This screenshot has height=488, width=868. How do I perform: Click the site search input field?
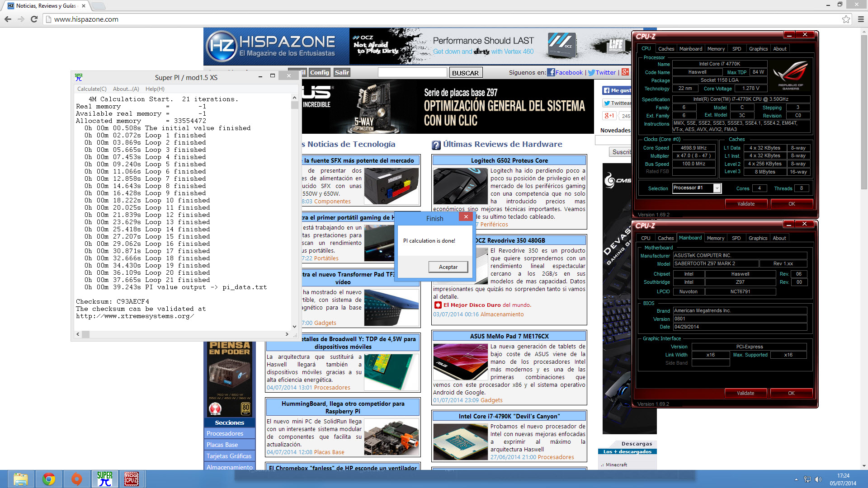412,73
